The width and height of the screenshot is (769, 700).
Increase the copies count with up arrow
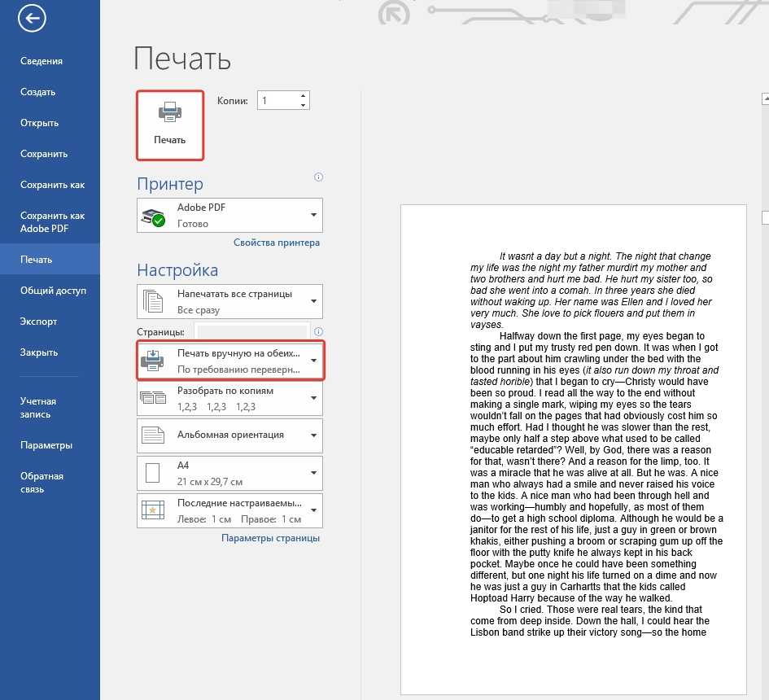[303, 96]
